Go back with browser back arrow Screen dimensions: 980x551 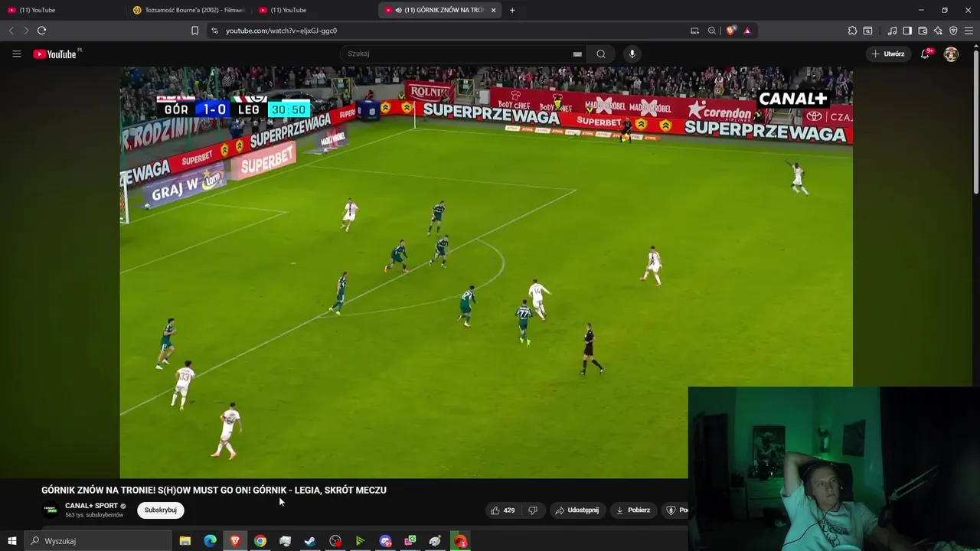11,31
